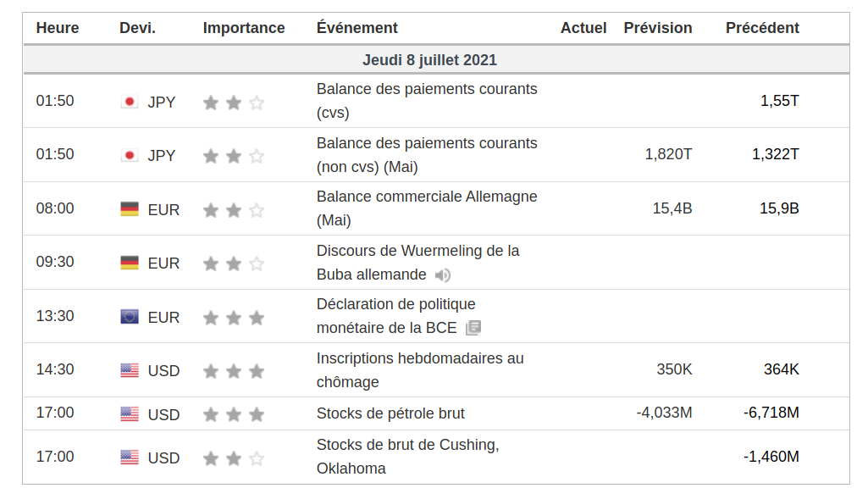Click the German flag at 08:00
The width and height of the screenshot is (868, 488).
coord(130,209)
